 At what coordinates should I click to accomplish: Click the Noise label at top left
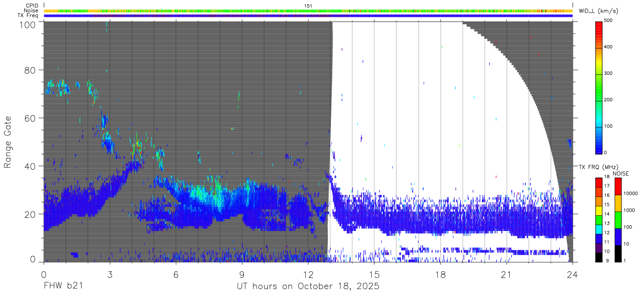point(31,10)
